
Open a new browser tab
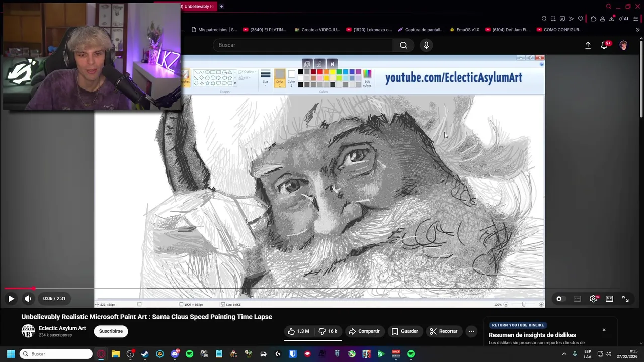coord(221,6)
